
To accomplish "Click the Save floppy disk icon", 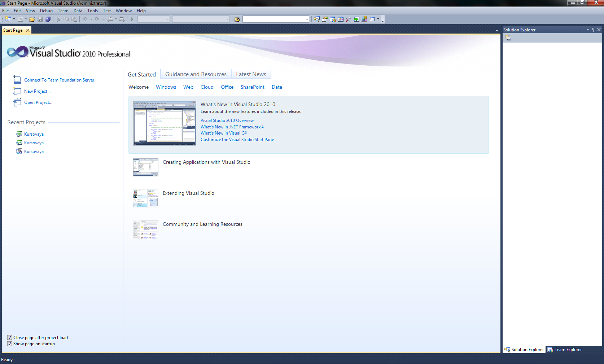I will [40, 19].
